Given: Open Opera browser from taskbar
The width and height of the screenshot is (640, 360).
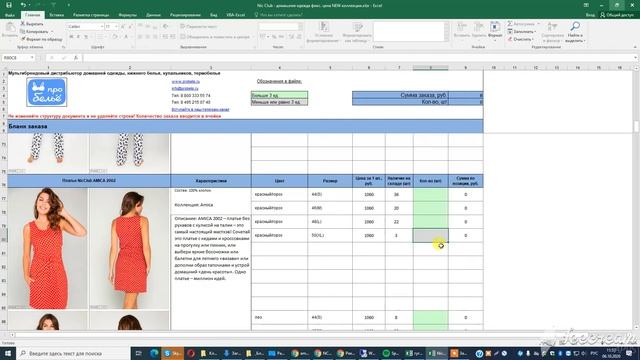Looking at the screenshot, I should [x=191, y=353].
